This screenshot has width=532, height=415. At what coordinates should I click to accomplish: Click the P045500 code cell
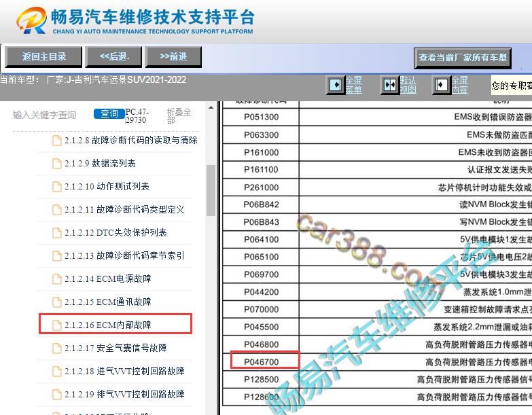(x=261, y=327)
